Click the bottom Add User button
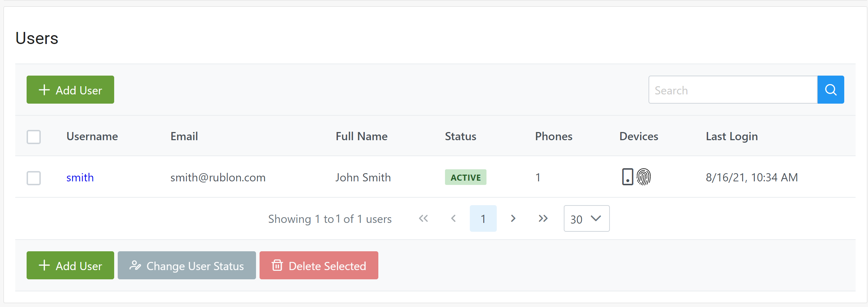This screenshot has width=868, height=307. click(70, 265)
